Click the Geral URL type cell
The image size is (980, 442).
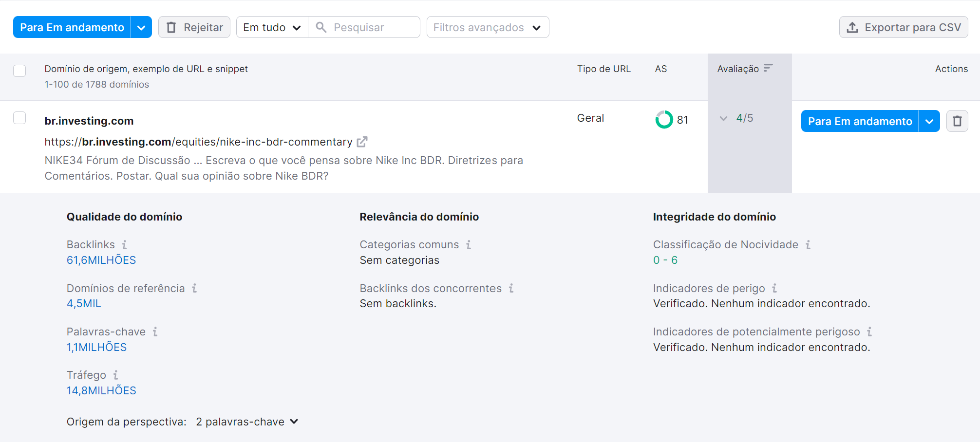(590, 118)
